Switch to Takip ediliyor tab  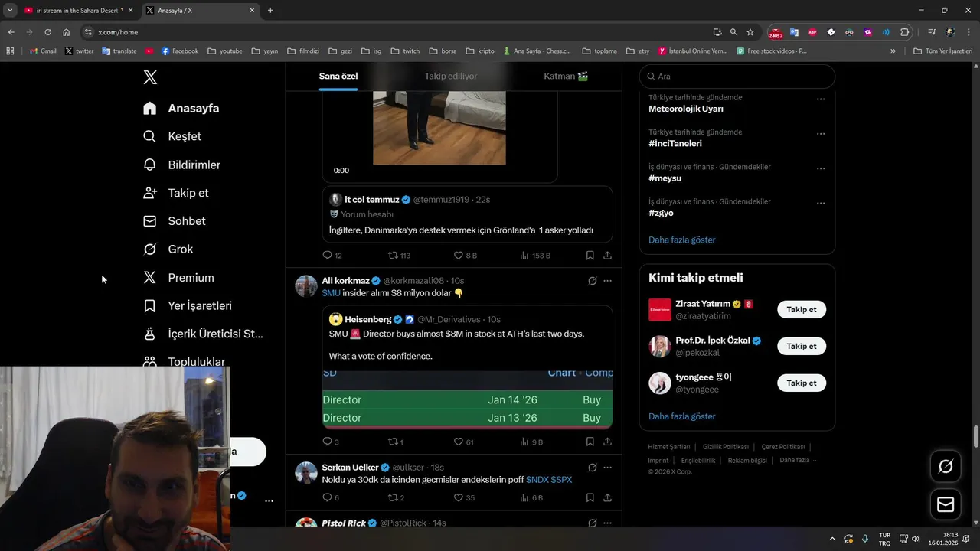(451, 76)
